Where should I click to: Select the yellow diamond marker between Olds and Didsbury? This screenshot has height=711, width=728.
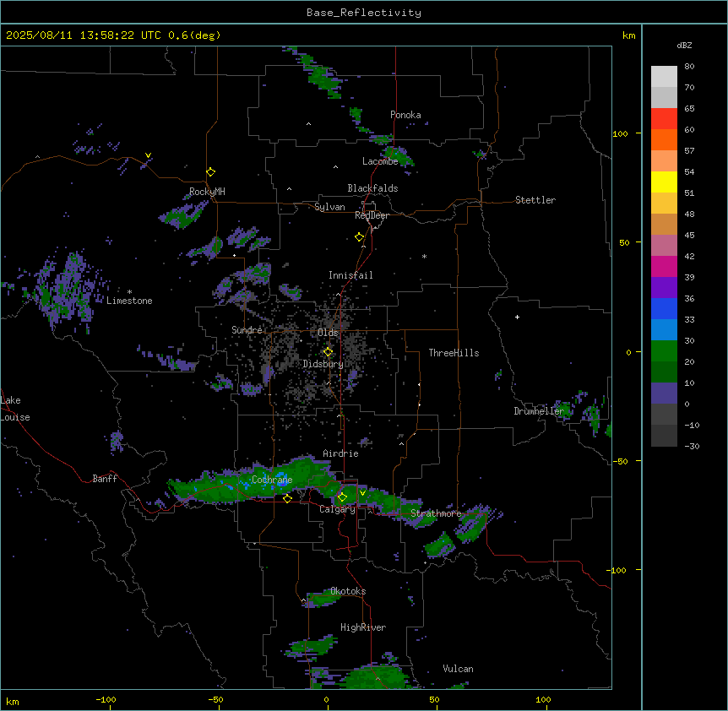(329, 352)
